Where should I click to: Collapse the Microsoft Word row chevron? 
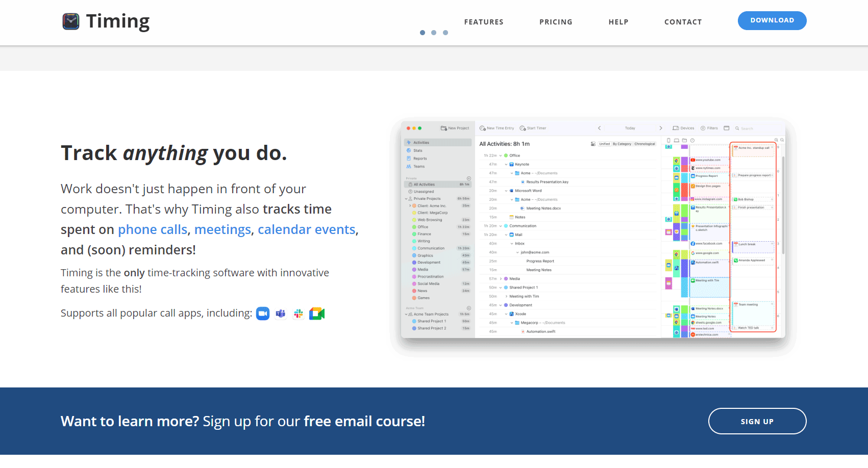pyautogui.click(x=506, y=191)
